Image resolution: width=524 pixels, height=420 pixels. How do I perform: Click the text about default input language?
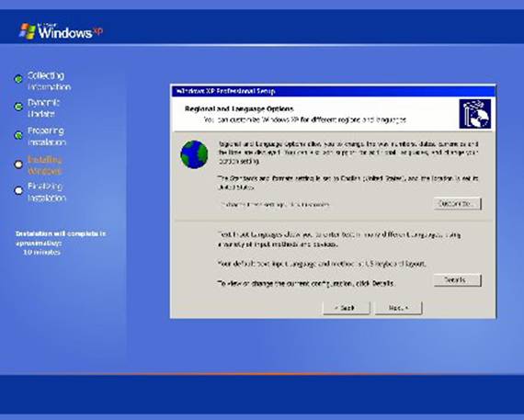coord(322,264)
